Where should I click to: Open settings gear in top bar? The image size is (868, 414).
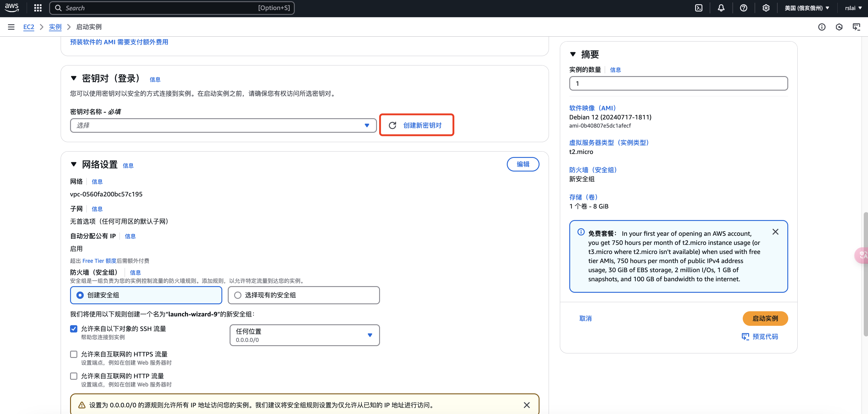(x=765, y=8)
